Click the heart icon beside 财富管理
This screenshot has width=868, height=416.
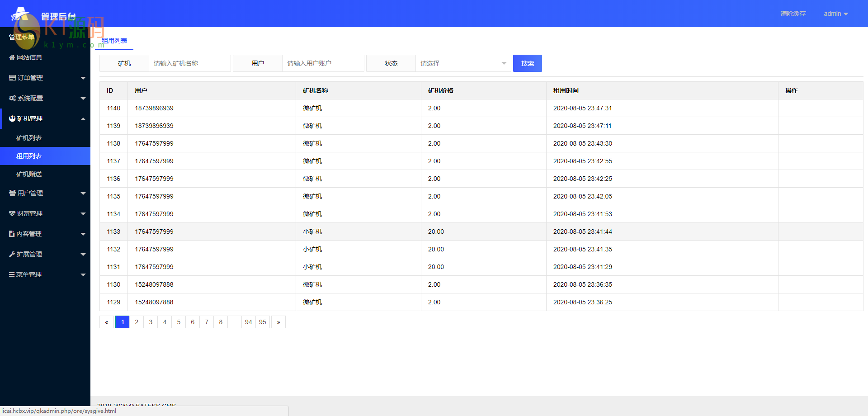pyautogui.click(x=12, y=213)
